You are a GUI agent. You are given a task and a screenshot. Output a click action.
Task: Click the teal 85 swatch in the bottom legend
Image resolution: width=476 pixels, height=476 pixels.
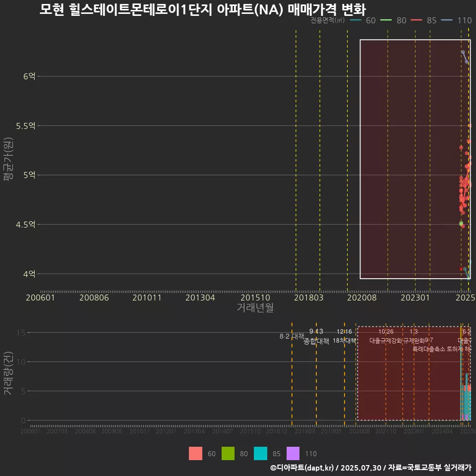(x=260, y=454)
